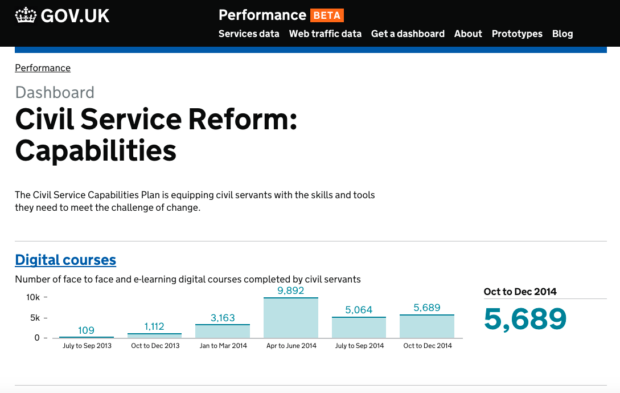The height and width of the screenshot is (393, 620).
Task: Click the GOV.UK crown logo icon
Action: point(25,15)
